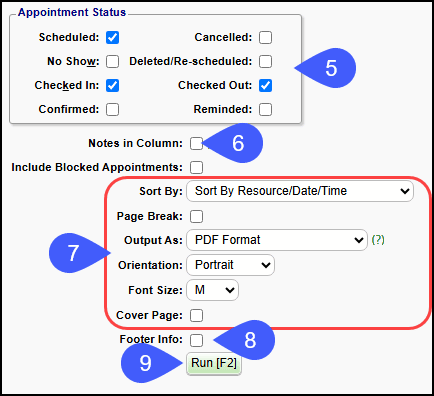Enable the Cancelled status checkbox

(x=265, y=37)
